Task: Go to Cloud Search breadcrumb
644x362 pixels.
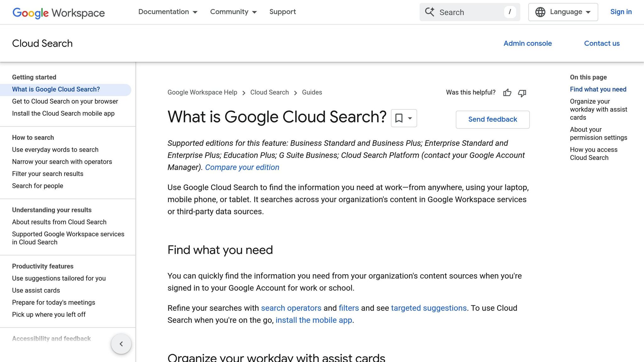Action: tap(269, 92)
